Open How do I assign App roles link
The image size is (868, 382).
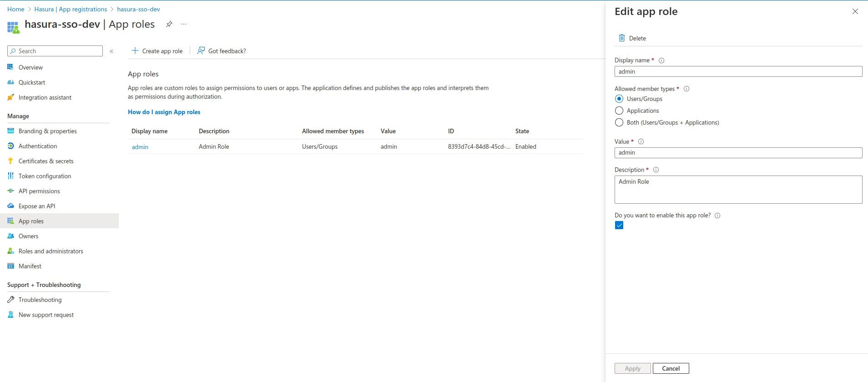tap(164, 112)
